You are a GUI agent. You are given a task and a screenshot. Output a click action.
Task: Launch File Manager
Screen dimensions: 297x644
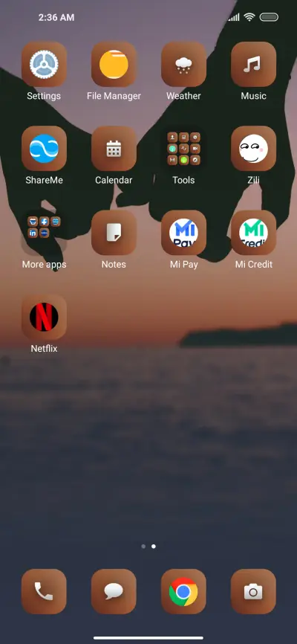(x=114, y=65)
